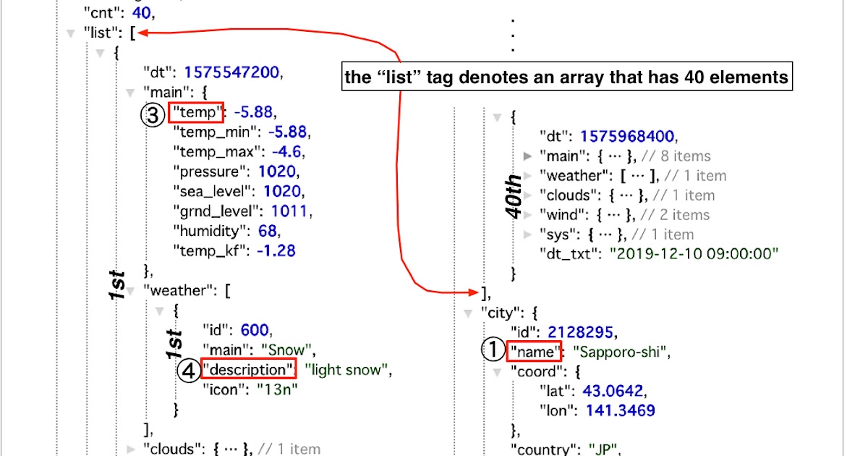Select the "Sapporo-shi" string value
The image size is (868, 456).
coord(620,352)
